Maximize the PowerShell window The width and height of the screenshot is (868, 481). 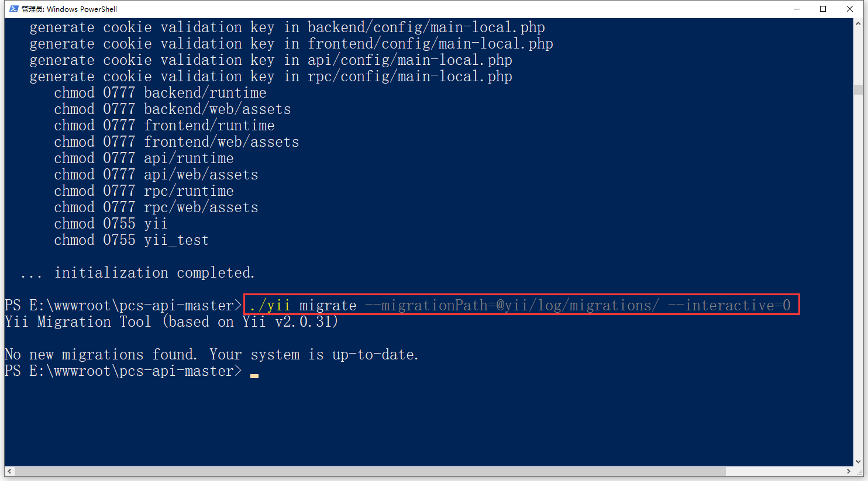pos(823,9)
